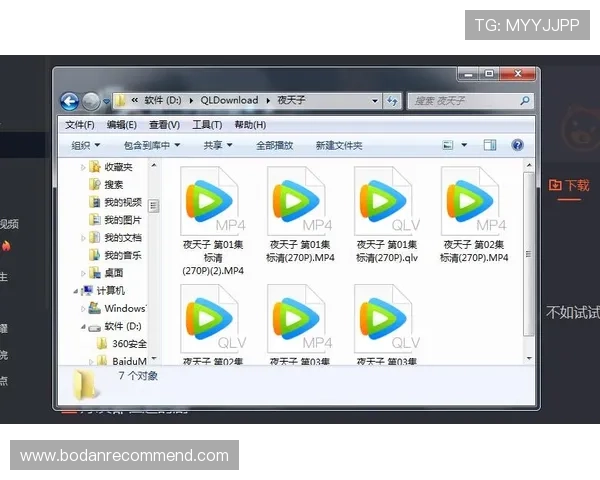
Task: Expand the Windows drive node
Action: (83, 309)
